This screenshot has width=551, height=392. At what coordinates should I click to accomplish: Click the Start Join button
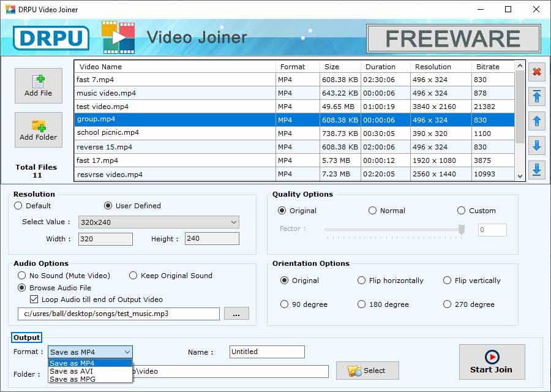[x=492, y=362]
